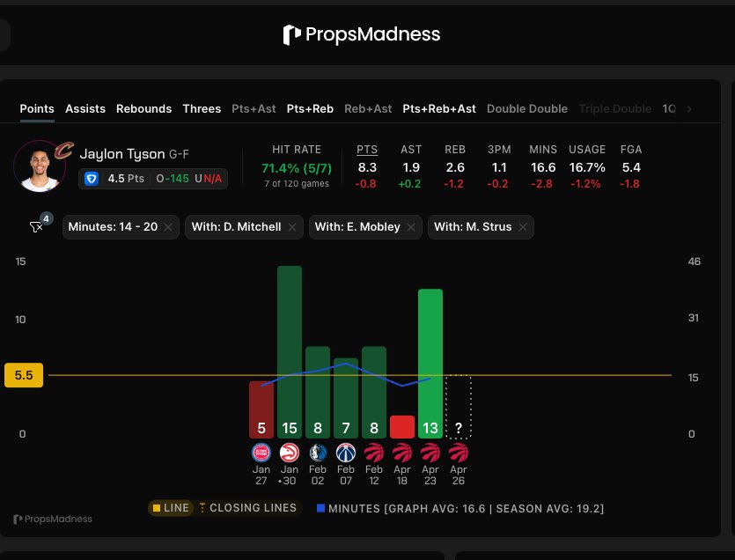Switch to the Rebounds tab
Viewport: 735px width, 560px height.
[x=143, y=109]
